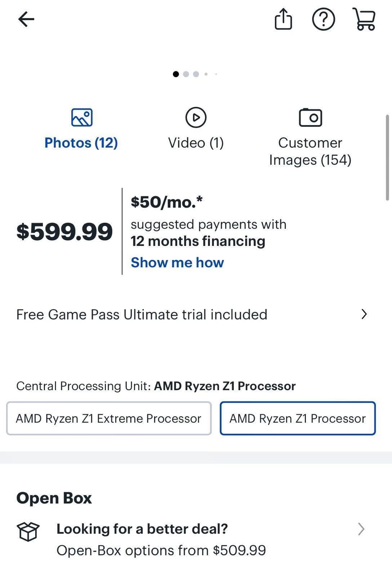Open Customer Images (154) label
This screenshot has width=392, height=577.
click(x=310, y=151)
